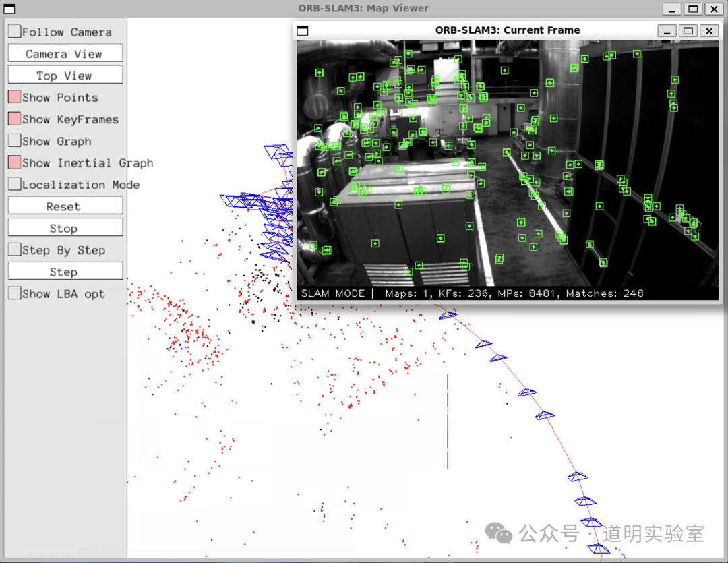728x563 pixels.
Task: Switch to Top View
Action: (x=65, y=76)
